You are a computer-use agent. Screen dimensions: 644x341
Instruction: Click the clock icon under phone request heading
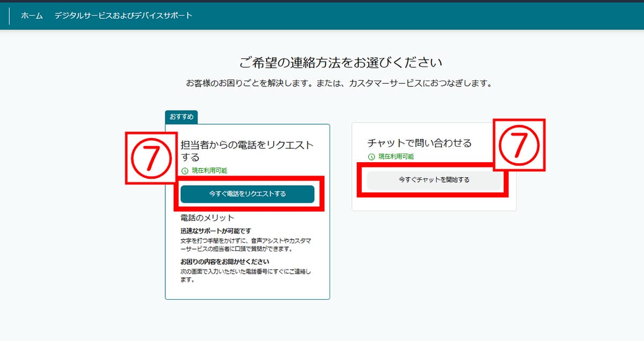coord(185,171)
